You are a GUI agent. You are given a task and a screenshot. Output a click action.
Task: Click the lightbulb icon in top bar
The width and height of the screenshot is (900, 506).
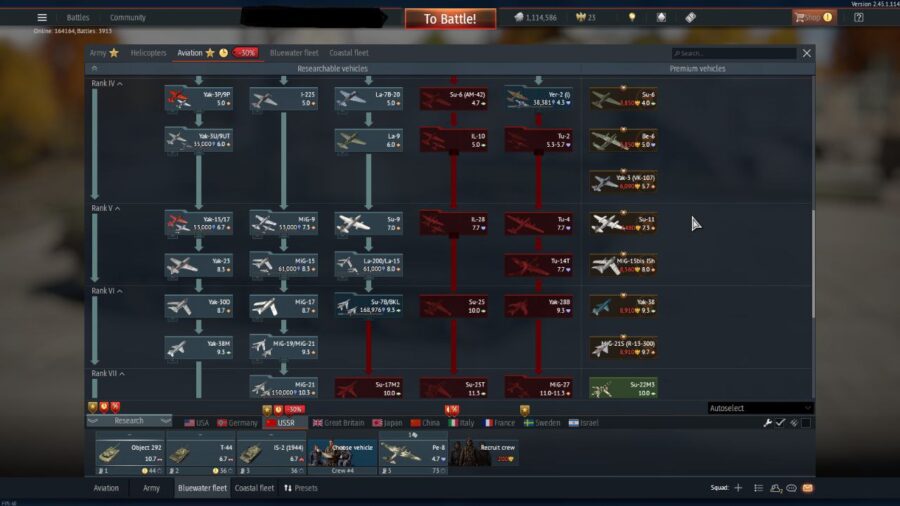[x=632, y=17]
